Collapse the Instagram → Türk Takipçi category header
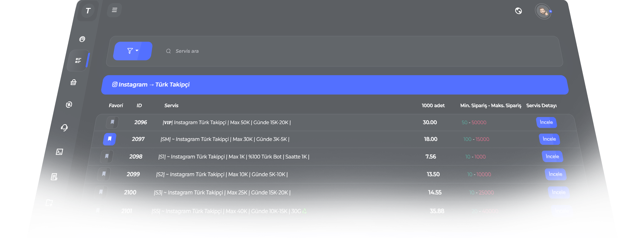The width and height of the screenshot is (644, 238). click(x=334, y=85)
